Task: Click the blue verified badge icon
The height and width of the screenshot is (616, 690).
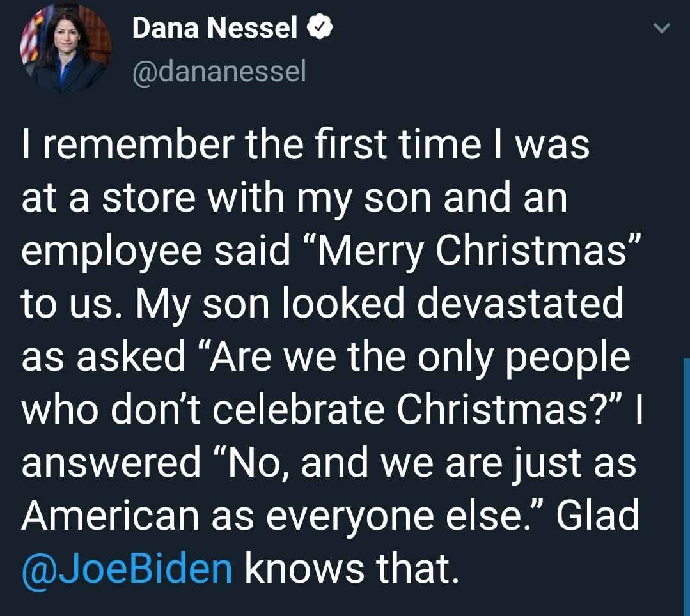Action: click(x=319, y=28)
